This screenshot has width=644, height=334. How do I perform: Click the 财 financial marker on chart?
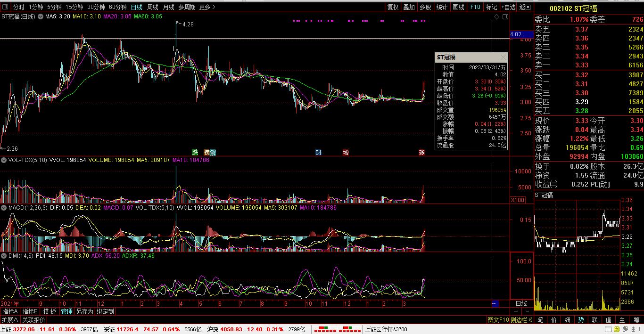tap(318, 152)
